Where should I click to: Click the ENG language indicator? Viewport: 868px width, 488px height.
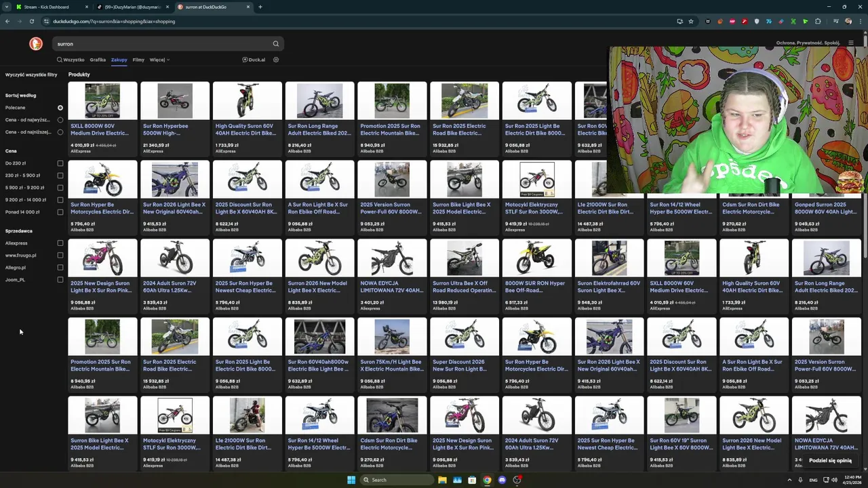pyautogui.click(x=813, y=480)
